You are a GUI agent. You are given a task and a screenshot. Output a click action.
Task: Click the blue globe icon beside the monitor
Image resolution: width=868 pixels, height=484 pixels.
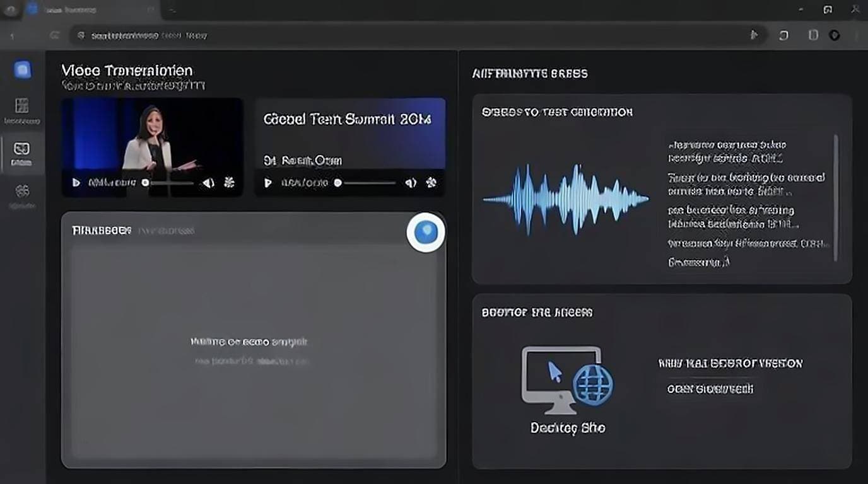592,384
